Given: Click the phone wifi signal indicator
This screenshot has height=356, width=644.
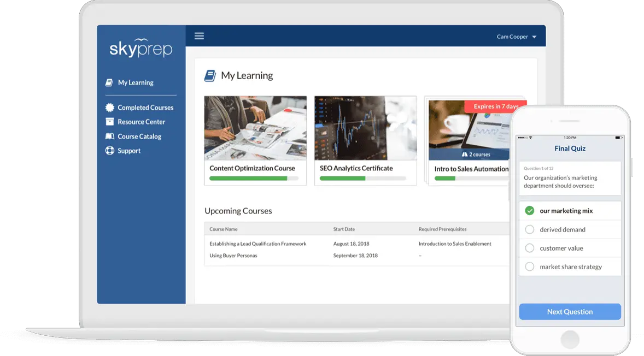Looking at the screenshot, I should 530,138.
